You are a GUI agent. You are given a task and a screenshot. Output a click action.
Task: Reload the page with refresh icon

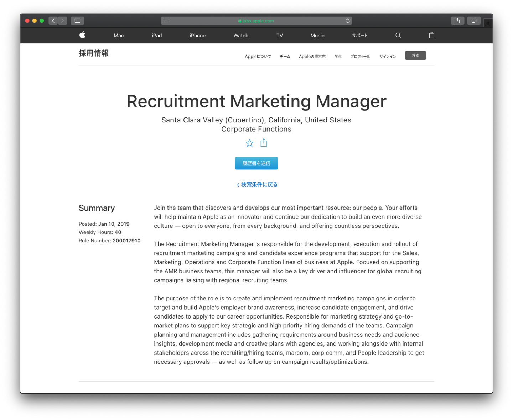coord(348,21)
